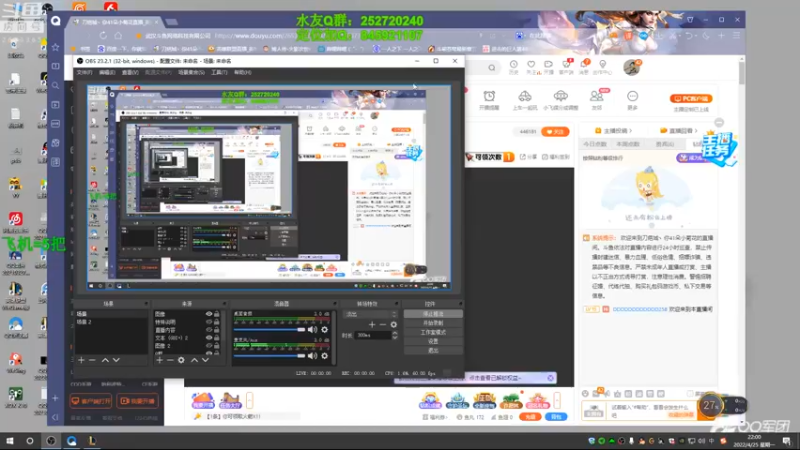The height and width of the screenshot is (450, 800).
Task: Pop out the controls dock via its header icon
Action: (x=460, y=304)
